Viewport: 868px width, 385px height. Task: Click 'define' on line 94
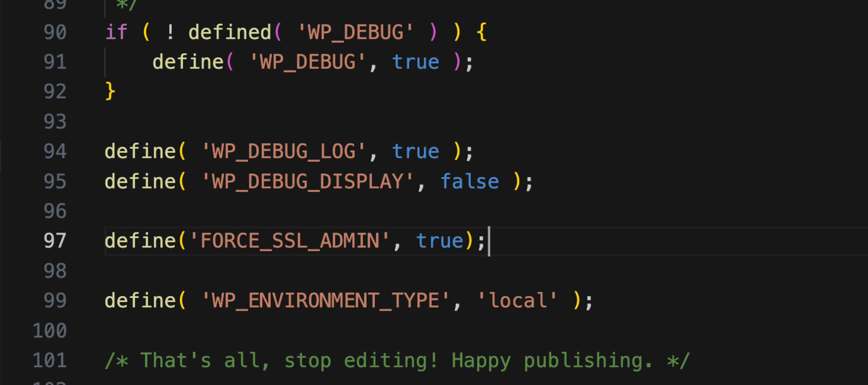tap(140, 151)
